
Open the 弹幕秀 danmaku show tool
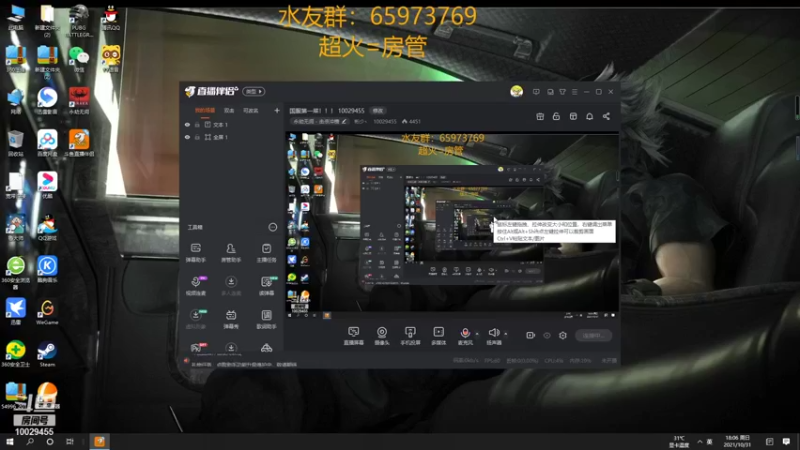click(x=231, y=319)
